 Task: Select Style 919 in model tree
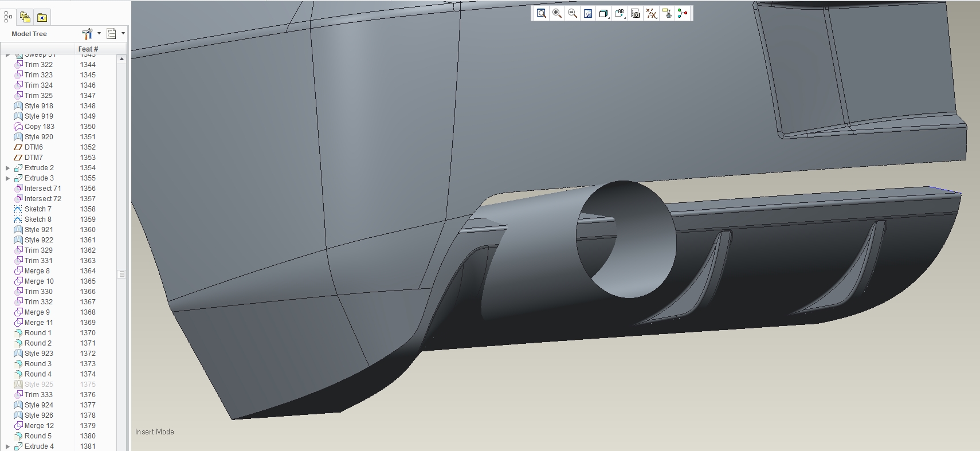tap(39, 116)
